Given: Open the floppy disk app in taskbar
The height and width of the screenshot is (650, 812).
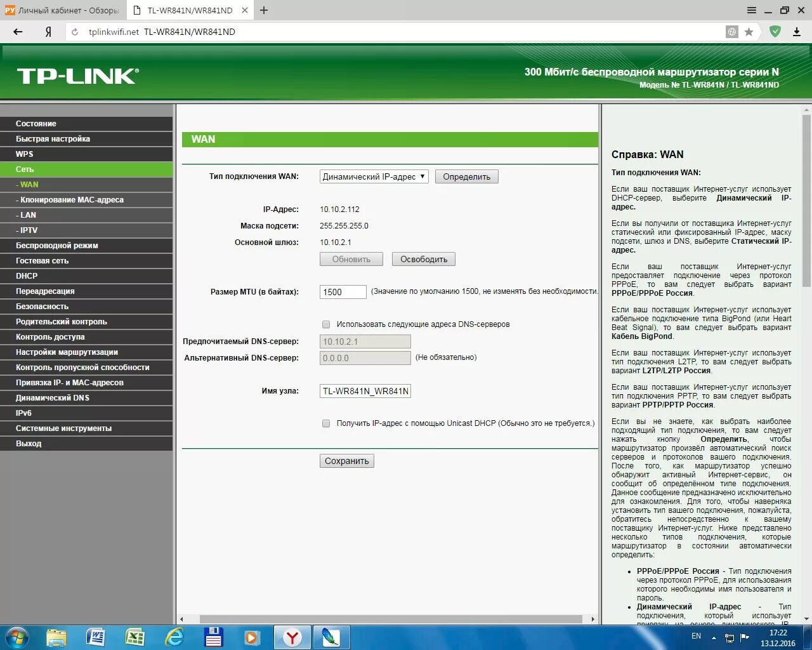Looking at the screenshot, I should 214,637.
